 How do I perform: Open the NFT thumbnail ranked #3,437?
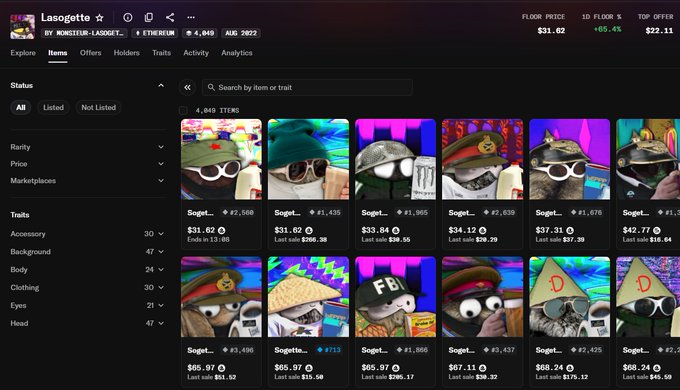[x=483, y=297]
